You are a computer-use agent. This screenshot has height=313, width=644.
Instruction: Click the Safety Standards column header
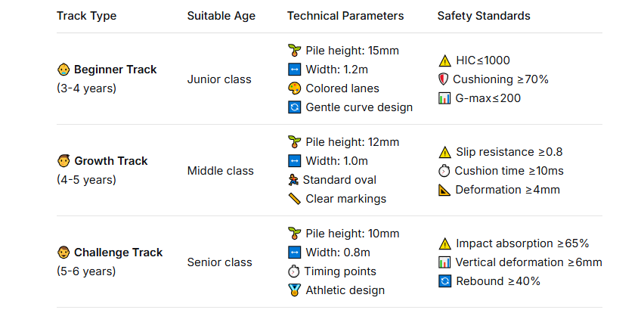484,16
